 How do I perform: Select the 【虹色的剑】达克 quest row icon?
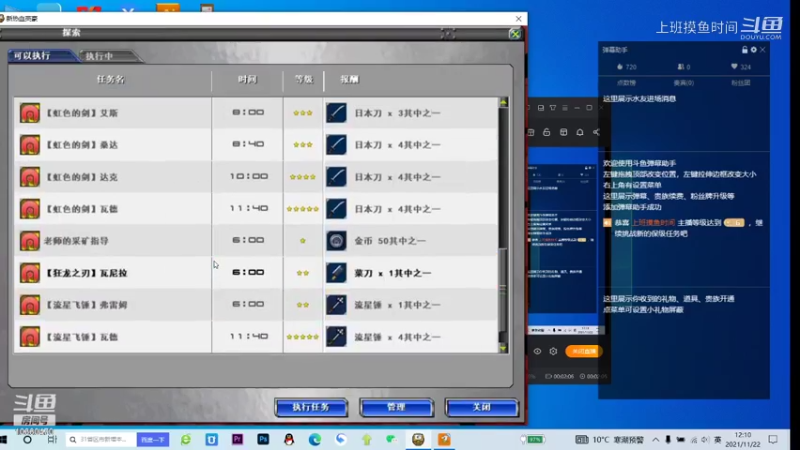click(30, 177)
